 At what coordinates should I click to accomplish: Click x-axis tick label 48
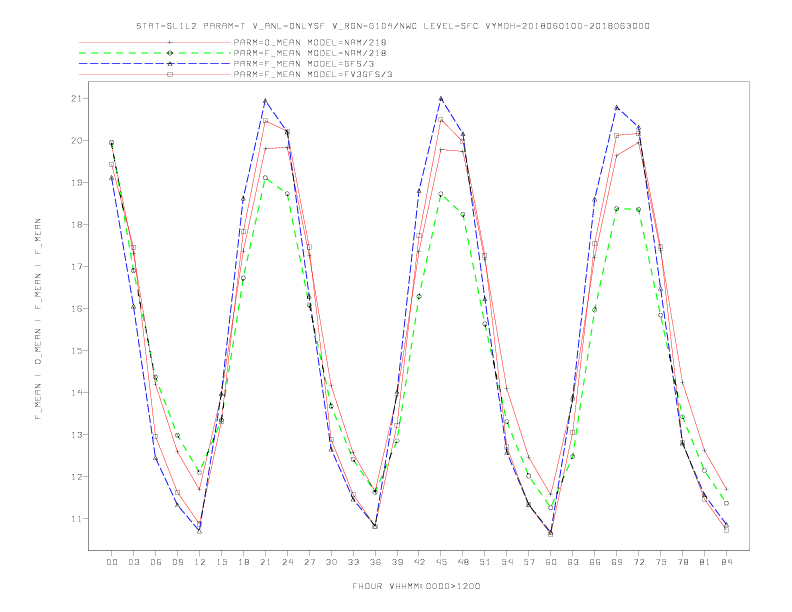point(463,562)
